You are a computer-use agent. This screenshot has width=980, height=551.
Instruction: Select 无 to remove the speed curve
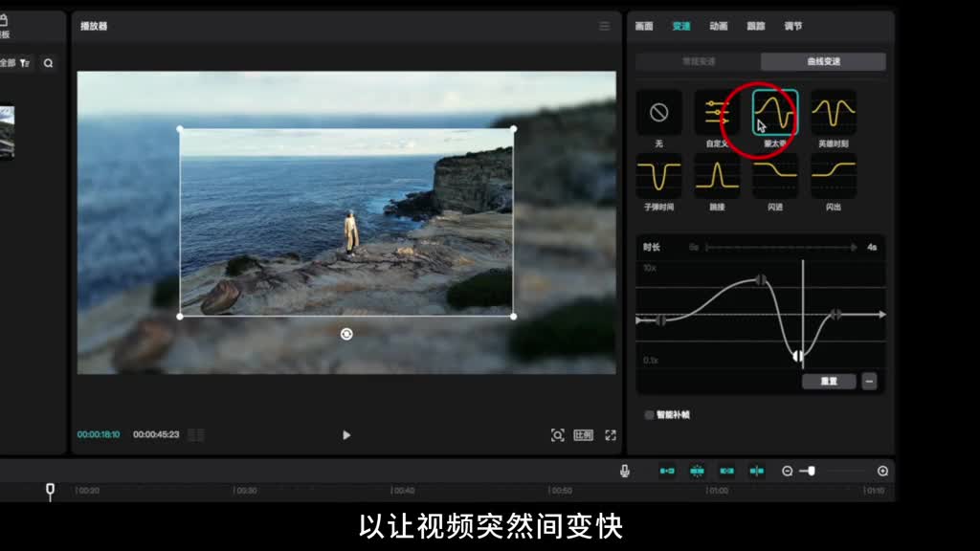coord(658,114)
